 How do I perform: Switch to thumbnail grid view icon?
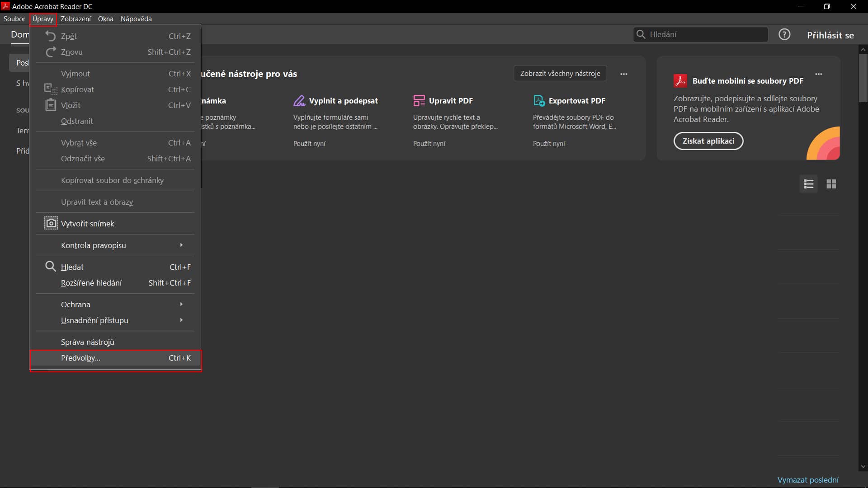point(831,184)
